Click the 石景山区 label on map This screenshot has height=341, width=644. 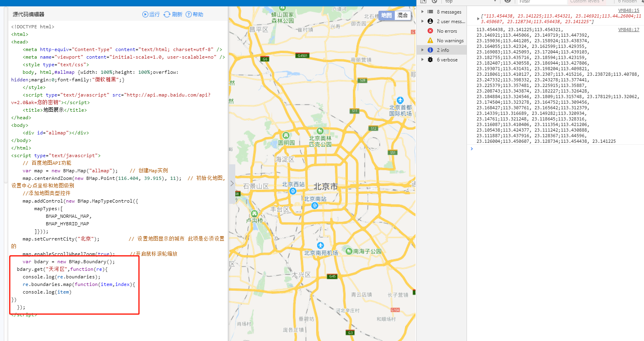click(x=256, y=186)
